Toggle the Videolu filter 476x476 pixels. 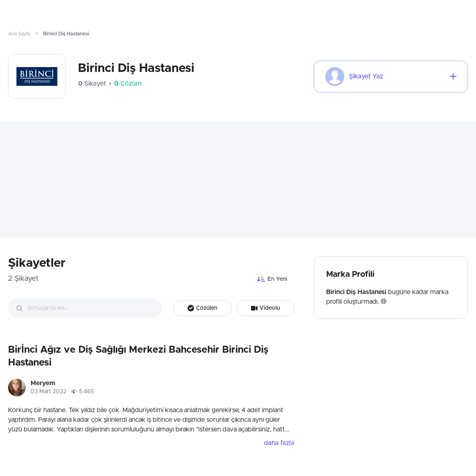click(x=265, y=308)
